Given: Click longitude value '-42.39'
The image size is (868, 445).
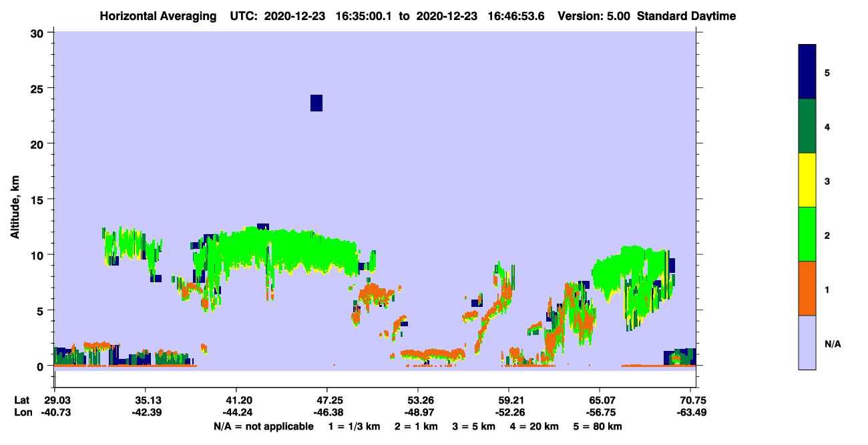Looking at the screenshot, I should [x=146, y=412].
